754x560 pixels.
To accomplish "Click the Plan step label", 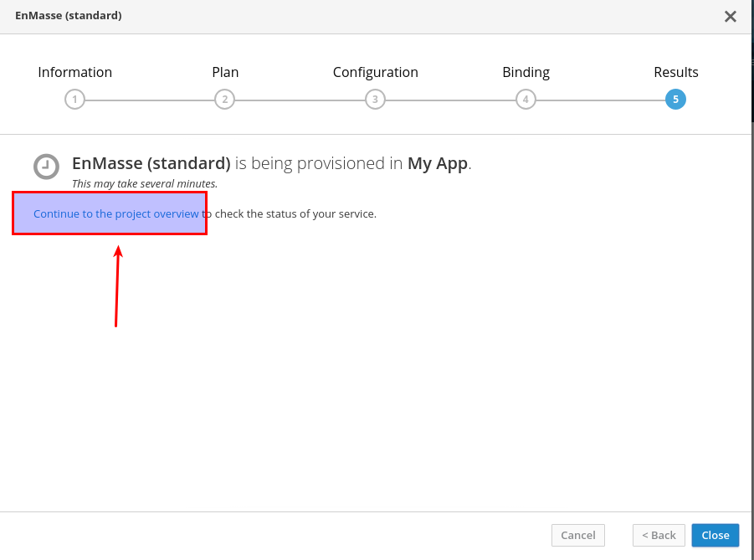I will (225, 72).
